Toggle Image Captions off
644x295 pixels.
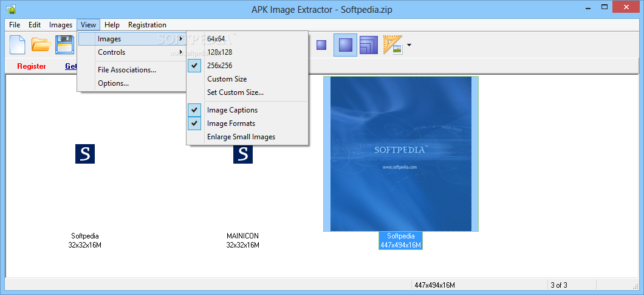247,110
